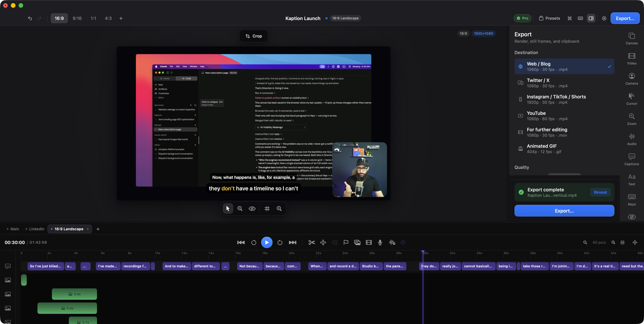Click the Export button in the top-right toolbar

625,18
